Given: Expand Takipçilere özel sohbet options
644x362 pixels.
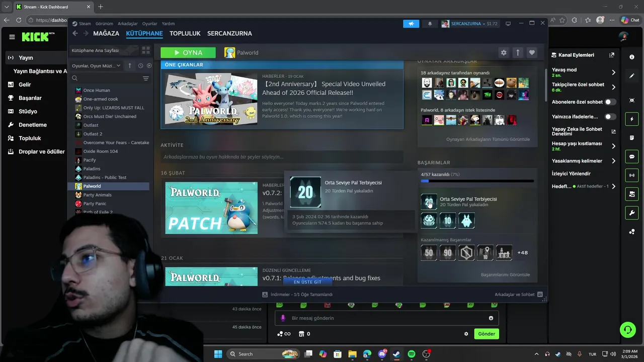Looking at the screenshot, I should [613, 87].
